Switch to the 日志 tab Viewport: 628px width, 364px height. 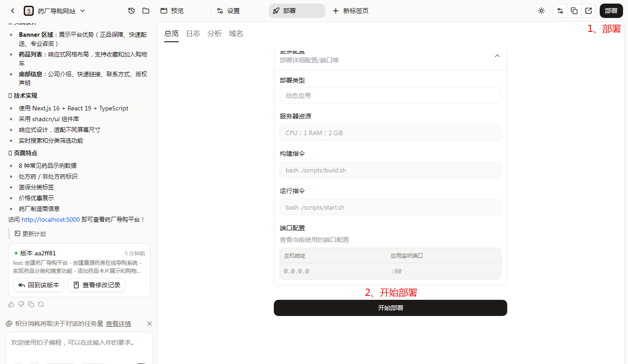tap(193, 34)
